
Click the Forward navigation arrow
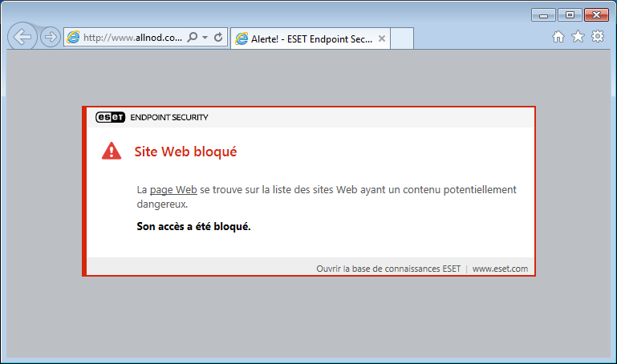click(x=51, y=38)
